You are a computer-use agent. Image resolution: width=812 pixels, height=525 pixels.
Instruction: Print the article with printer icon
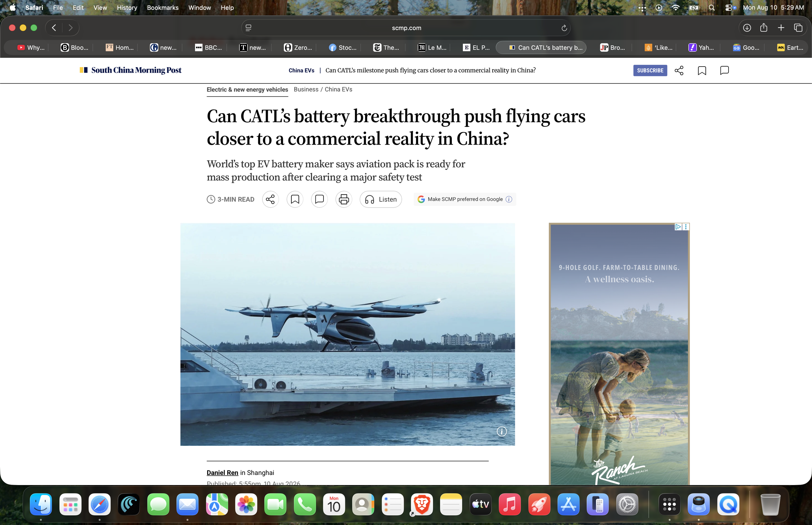(344, 199)
